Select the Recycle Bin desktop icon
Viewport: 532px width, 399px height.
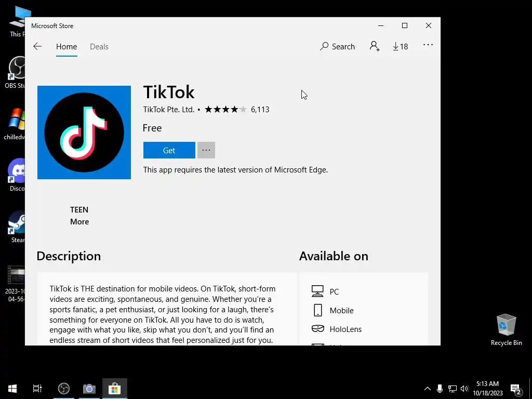[506, 330]
